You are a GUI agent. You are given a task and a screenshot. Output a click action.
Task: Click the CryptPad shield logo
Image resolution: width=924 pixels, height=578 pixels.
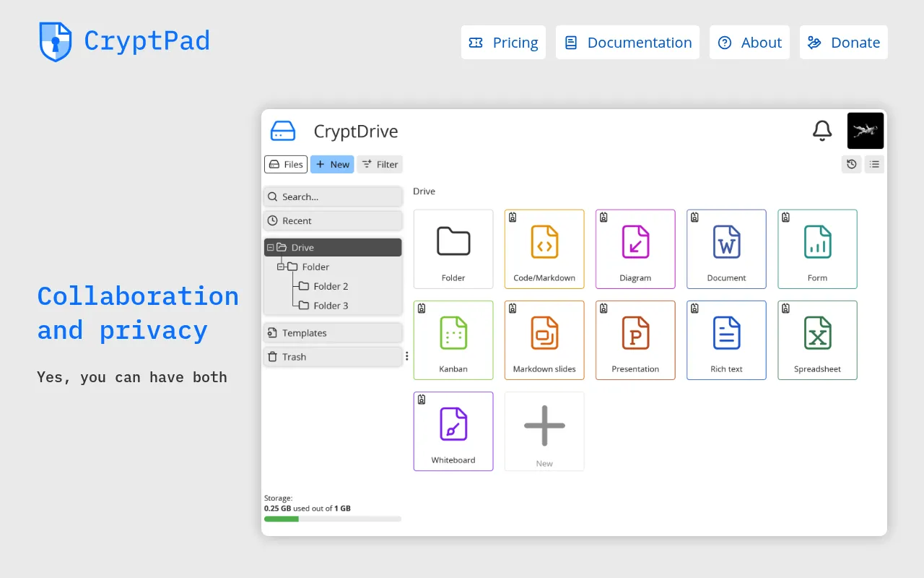(56, 41)
